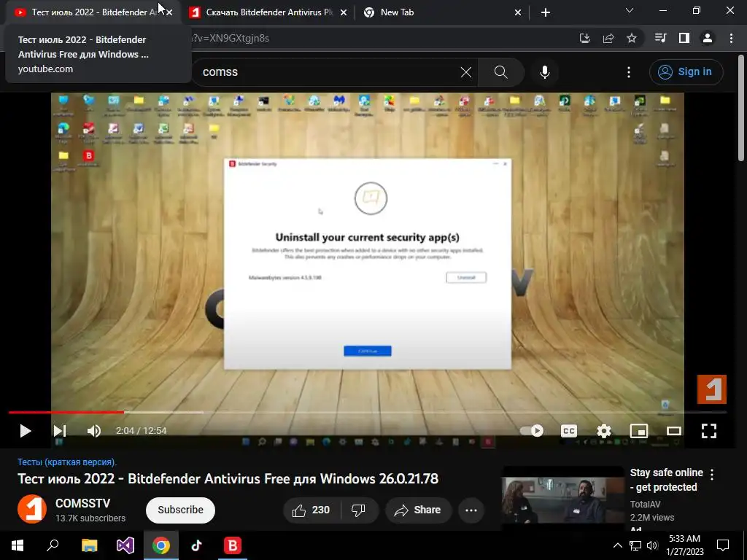
Task: Open a new browser tab
Action: tap(546, 12)
